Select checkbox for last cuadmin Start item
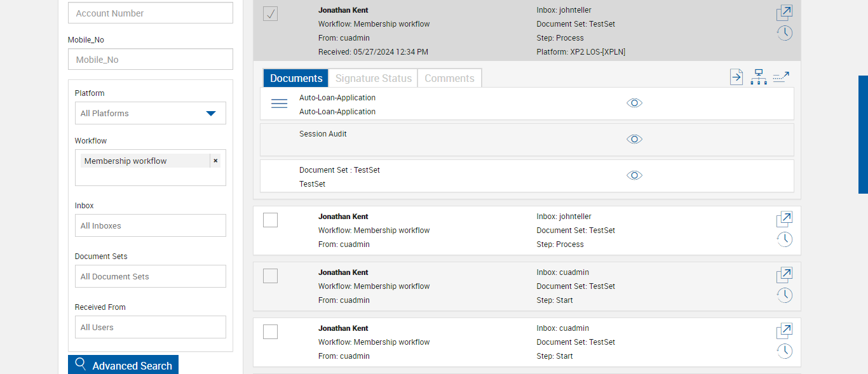This screenshot has width=868, height=374. tap(270, 331)
